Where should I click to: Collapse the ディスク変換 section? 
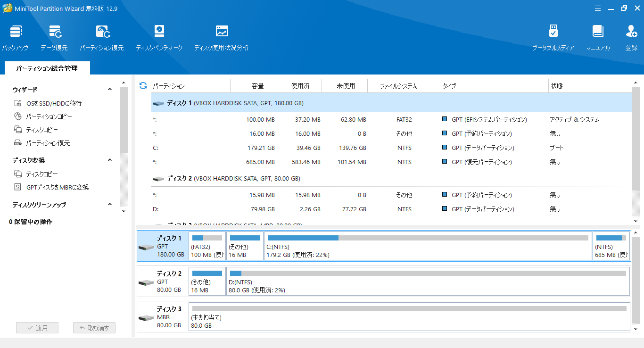click(x=109, y=160)
